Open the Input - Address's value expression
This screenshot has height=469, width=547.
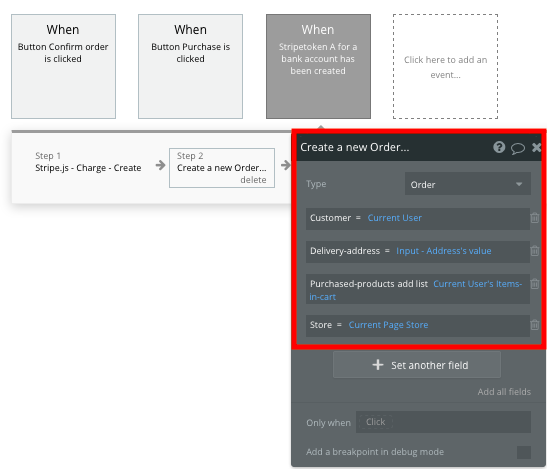pyautogui.click(x=443, y=251)
